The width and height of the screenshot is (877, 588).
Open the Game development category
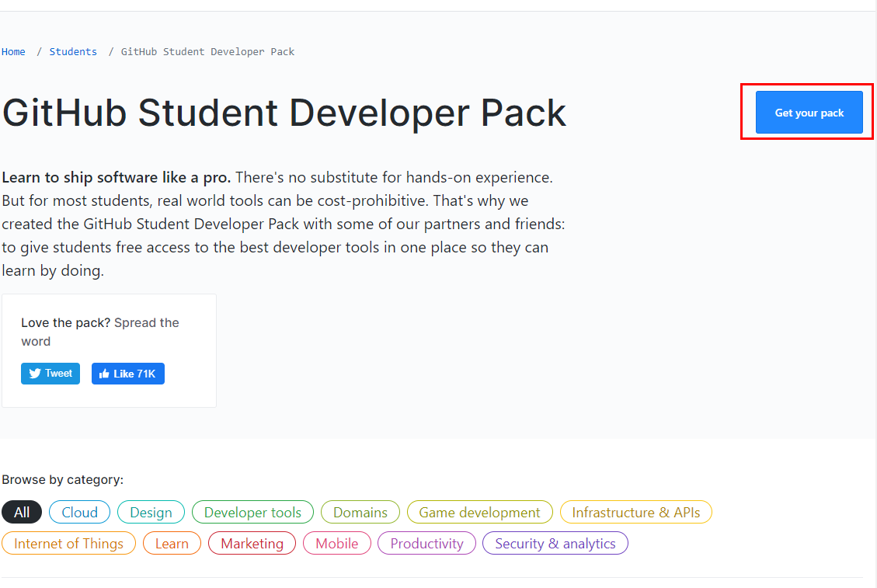point(480,512)
